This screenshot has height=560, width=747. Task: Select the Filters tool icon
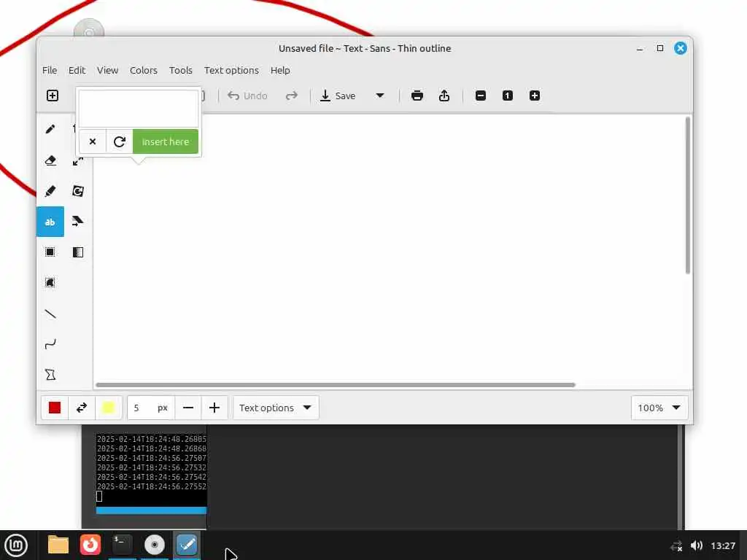[x=77, y=252]
